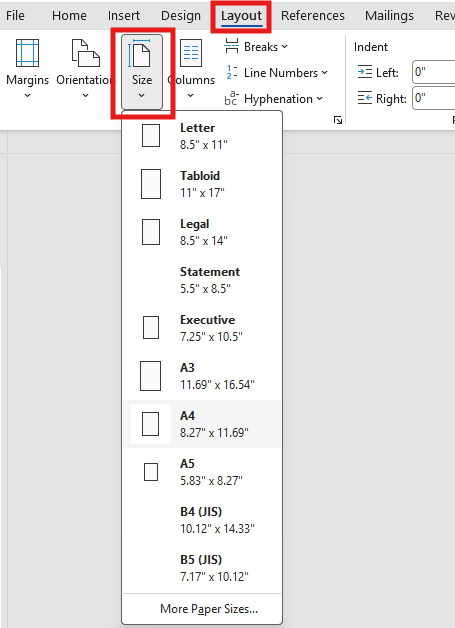Screen dimensions: 455x628
Task: Choose Tabloid 11" x 17" paper size
Action: [202, 184]
